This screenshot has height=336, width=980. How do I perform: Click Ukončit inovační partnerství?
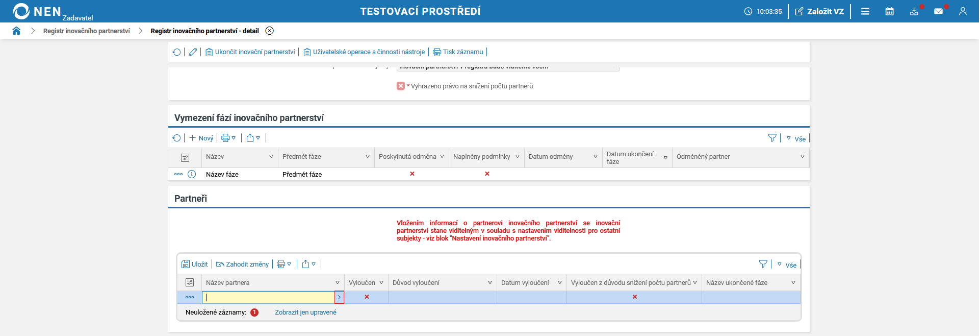(x=250, y=52)
